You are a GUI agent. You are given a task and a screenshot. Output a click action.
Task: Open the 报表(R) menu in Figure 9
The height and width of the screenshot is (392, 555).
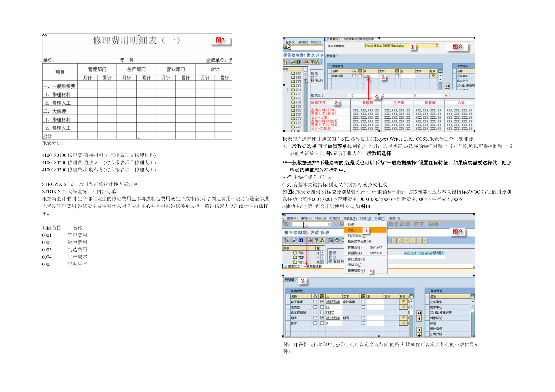(292, 218)
